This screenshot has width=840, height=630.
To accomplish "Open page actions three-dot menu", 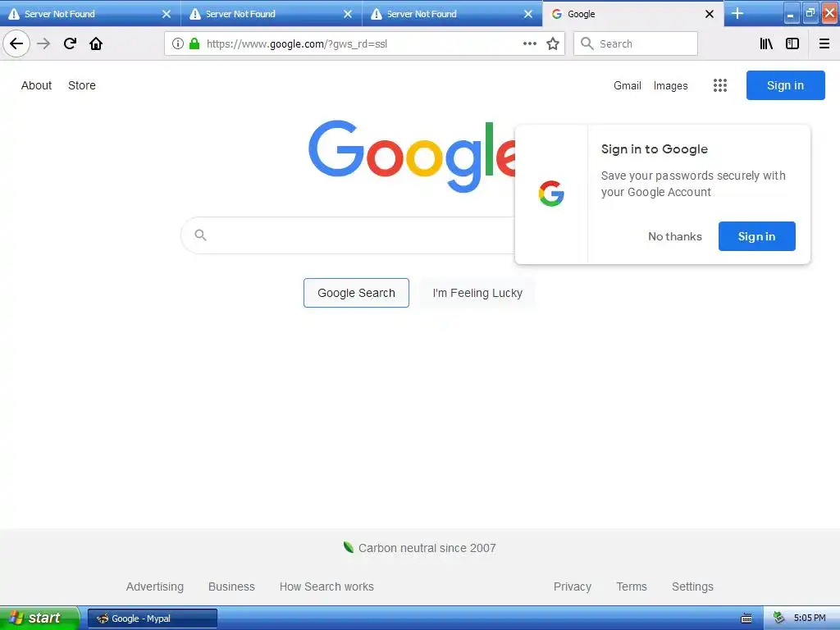I will [529, 43].
